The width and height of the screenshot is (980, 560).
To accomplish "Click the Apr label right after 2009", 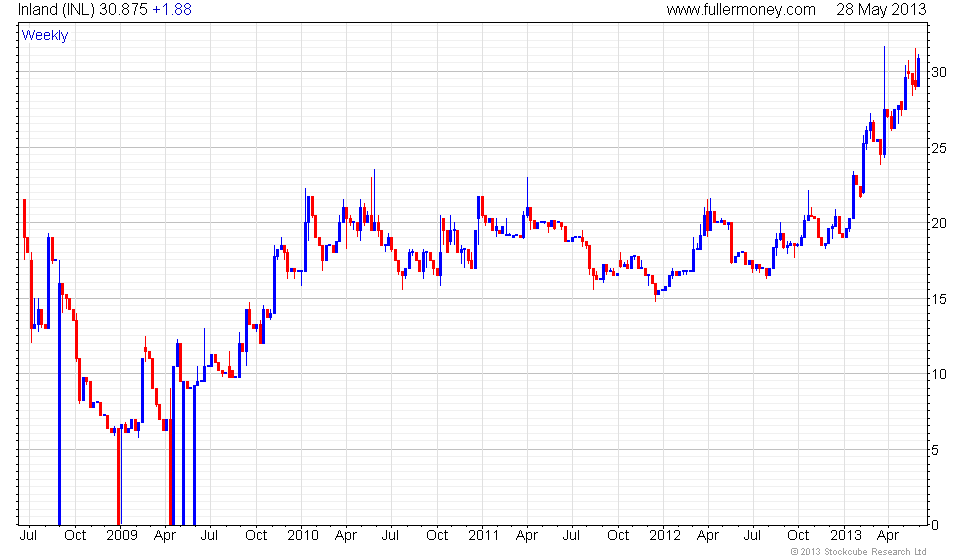I will 165,536.
